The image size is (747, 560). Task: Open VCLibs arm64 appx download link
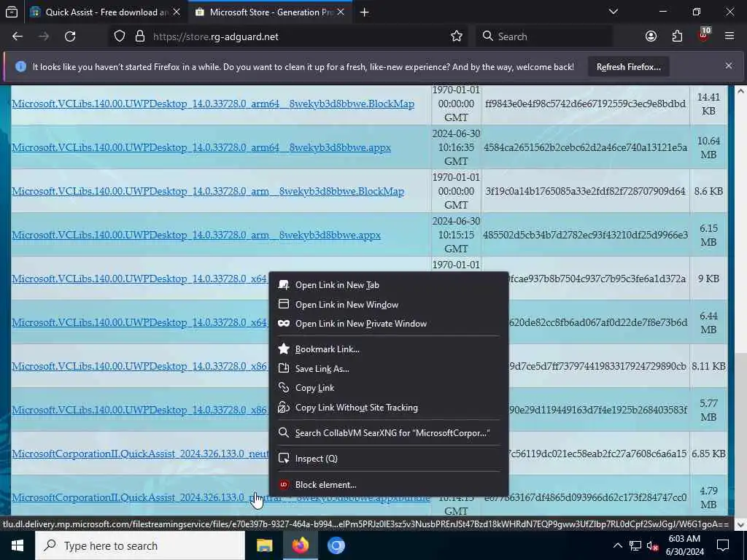pyautogui.click(x=201, y=147)
